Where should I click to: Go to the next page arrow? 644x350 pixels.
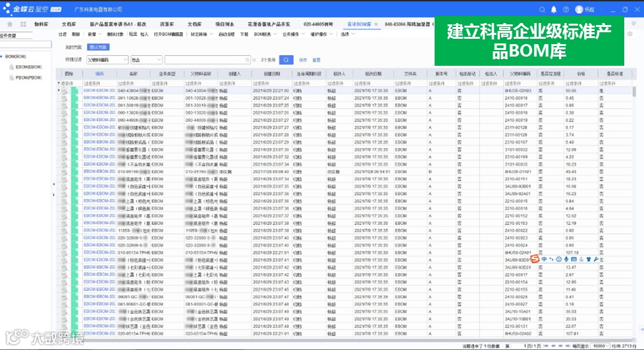pos(560,346)
